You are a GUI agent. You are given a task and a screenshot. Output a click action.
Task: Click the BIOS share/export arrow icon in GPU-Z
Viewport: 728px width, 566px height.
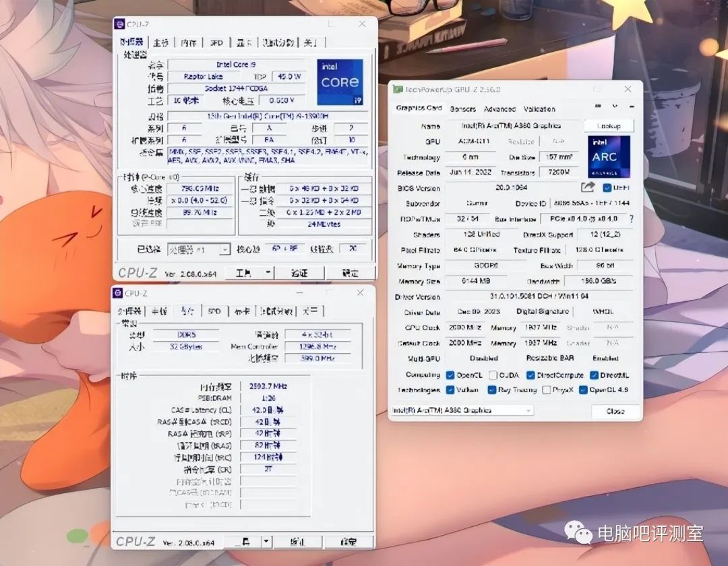coord(588,187)
